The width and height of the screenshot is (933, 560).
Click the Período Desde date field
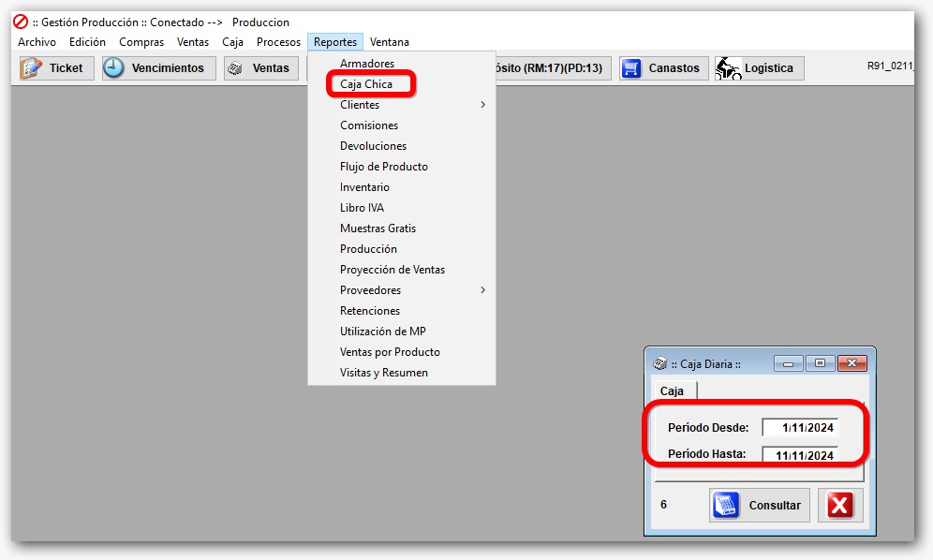[799, 428]
